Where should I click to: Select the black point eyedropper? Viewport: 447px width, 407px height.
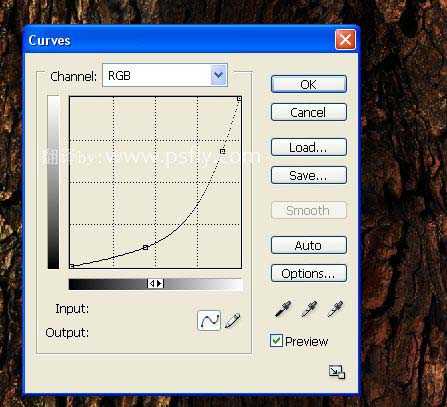283,309
